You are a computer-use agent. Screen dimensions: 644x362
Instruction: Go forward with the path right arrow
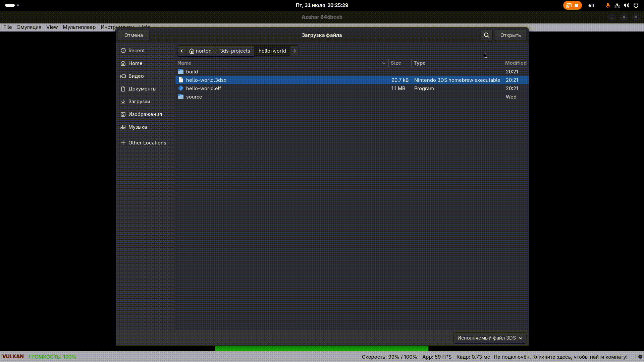coord(295,51)
